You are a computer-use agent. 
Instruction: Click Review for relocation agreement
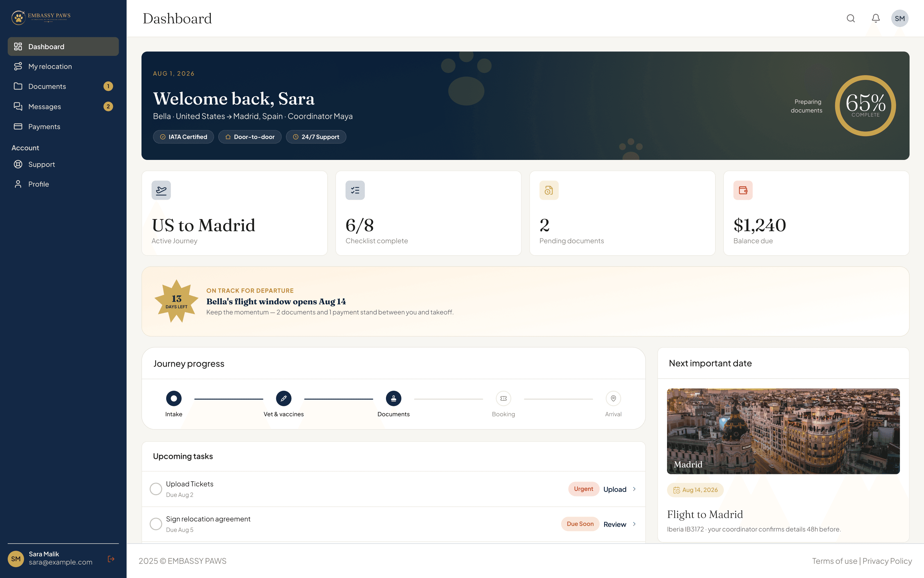tap(615, 524)
